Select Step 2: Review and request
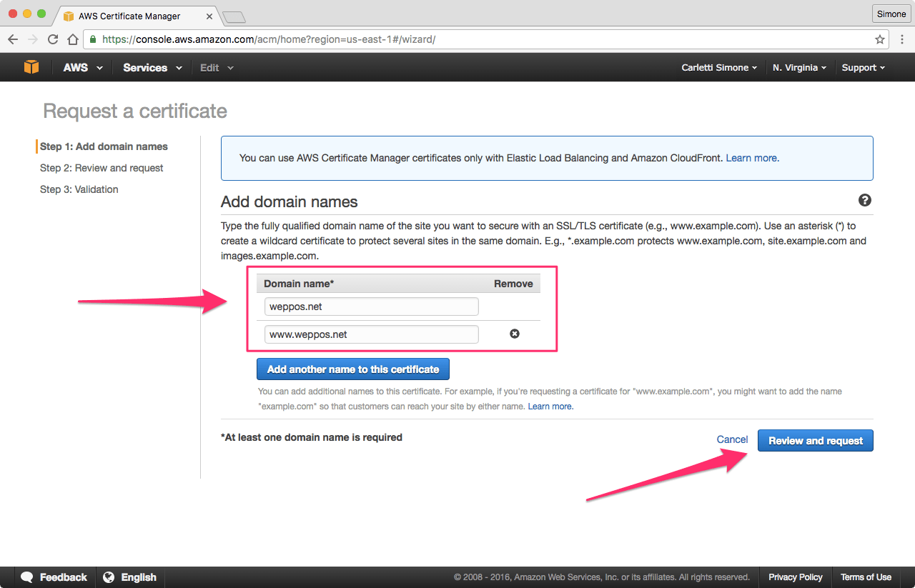Image resolution: width=915 pixels, height=588 pixels. pyautogui.click(x=101, y=167)
